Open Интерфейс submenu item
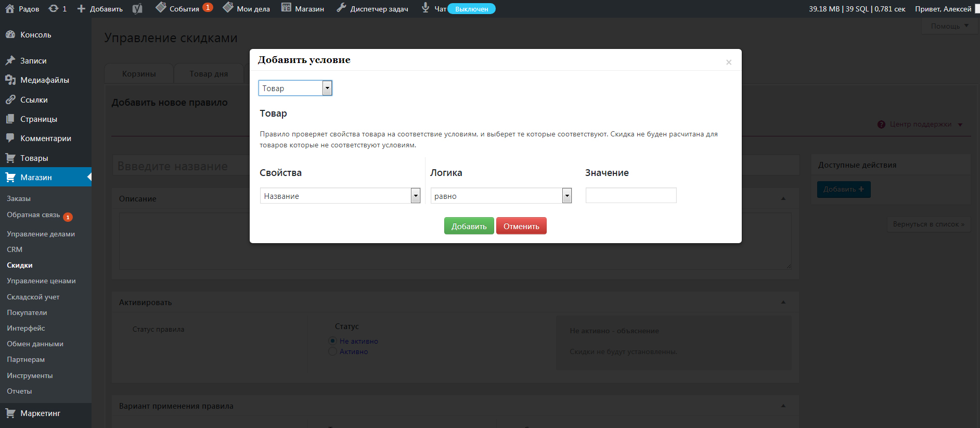The width and height of the screenshot is (980, 428). point(26,328)
